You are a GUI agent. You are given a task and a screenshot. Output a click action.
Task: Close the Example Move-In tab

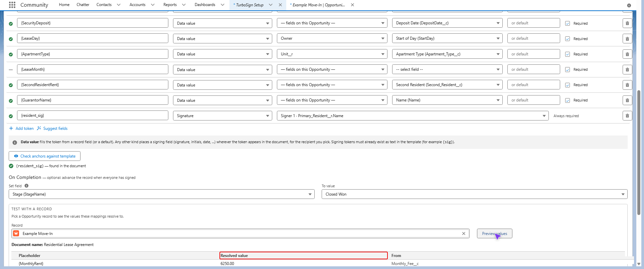point(352,5)
